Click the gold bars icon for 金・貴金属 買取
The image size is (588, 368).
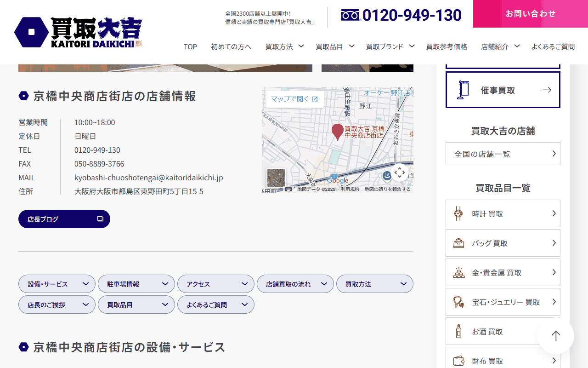tap(458, 272)
